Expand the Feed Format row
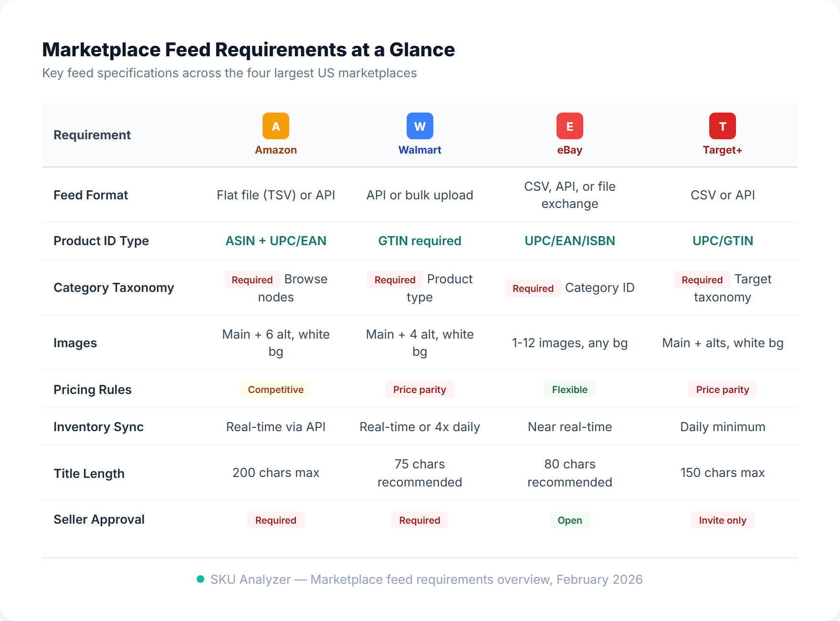This screenshot has width=840, height=621. click(x=91, y=195)
